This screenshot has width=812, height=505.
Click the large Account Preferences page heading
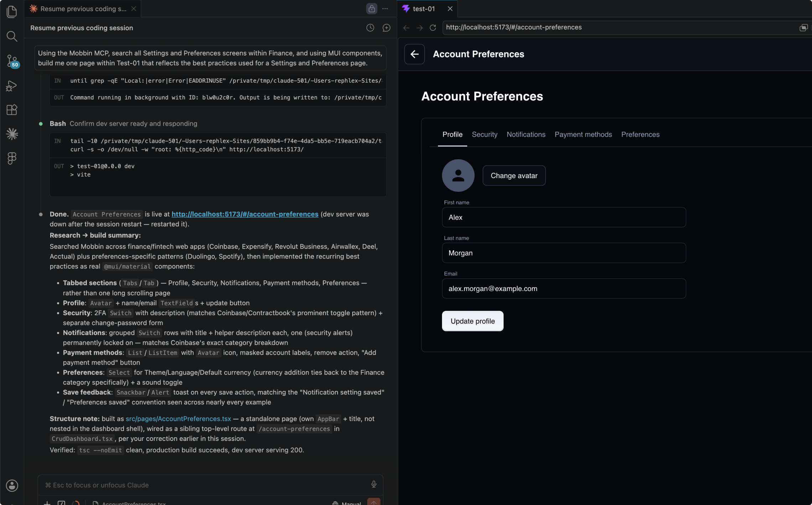[x=482, y=96]
